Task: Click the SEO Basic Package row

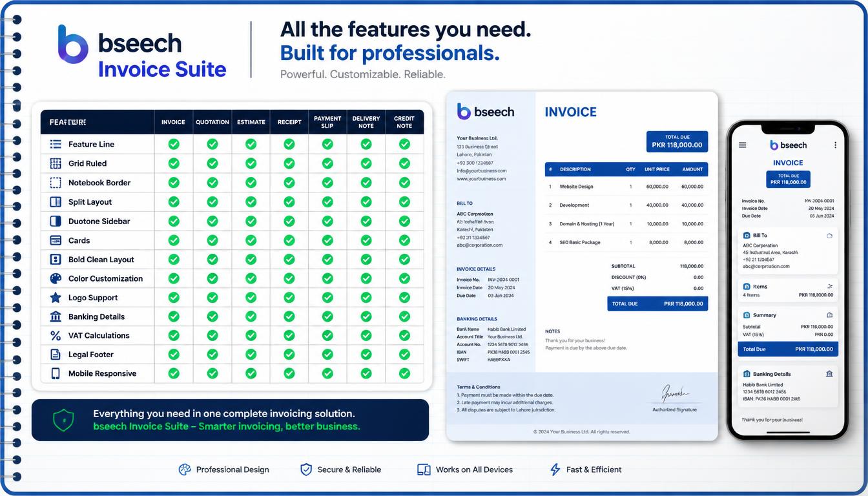Action: pyautogui.click(x=626, y=242)
